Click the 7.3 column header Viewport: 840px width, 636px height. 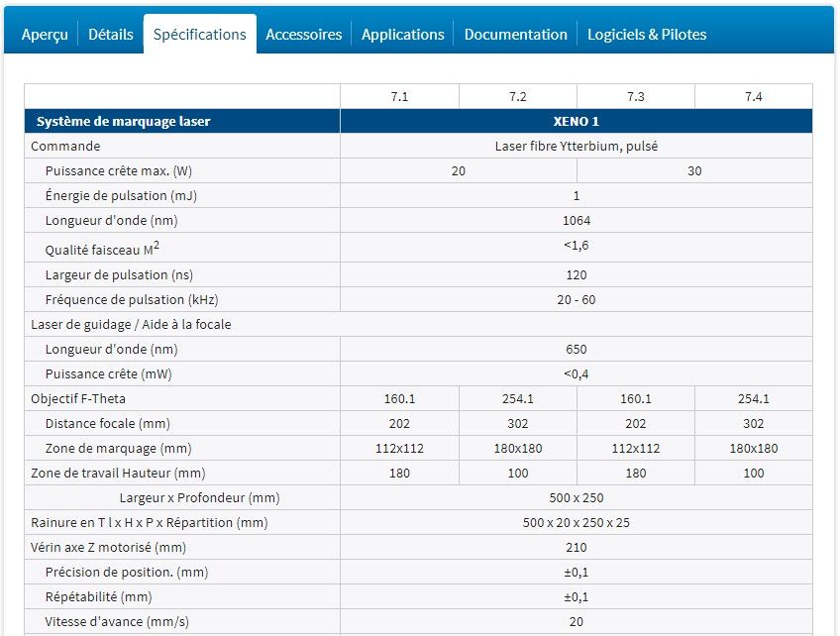point(636,95)
